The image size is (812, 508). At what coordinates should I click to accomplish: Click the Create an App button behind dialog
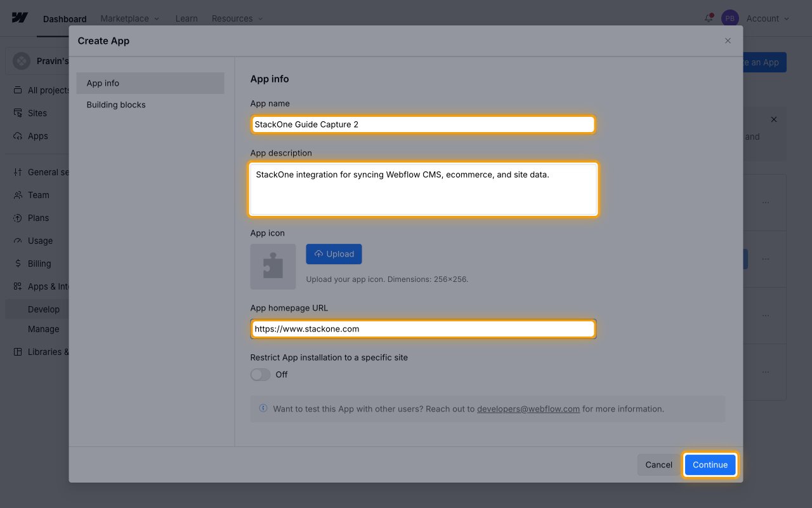coord(764,62)
